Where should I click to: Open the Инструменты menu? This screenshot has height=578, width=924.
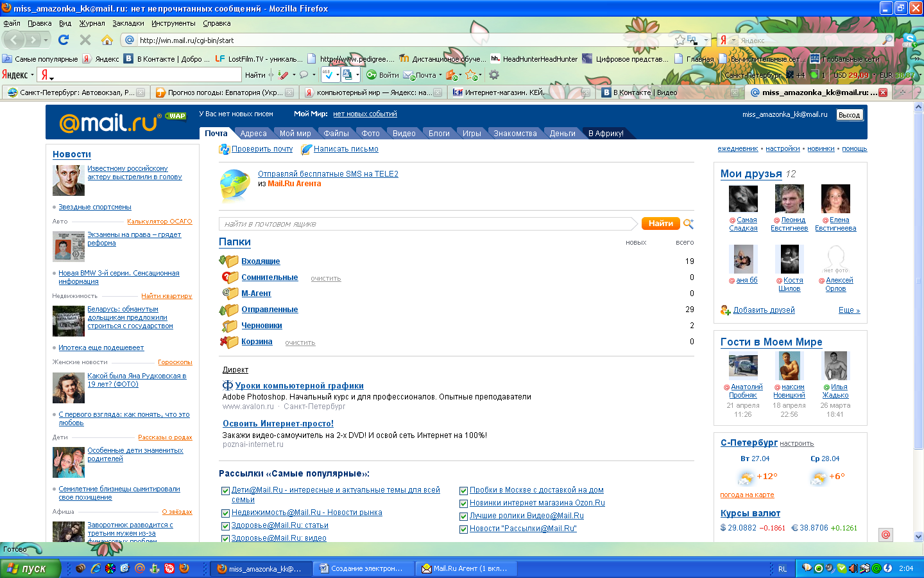(x=173, y=23)
